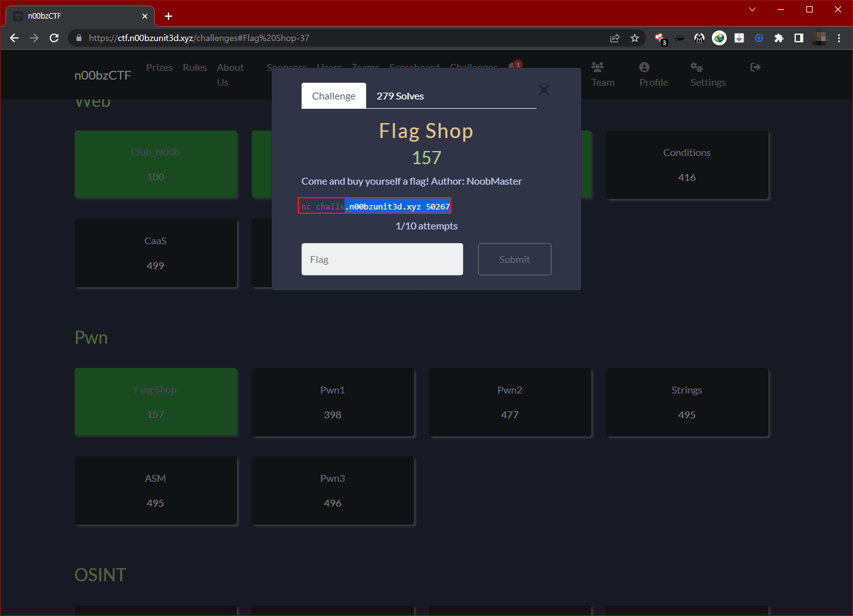Toggle the browser side panel
The height and width of the screenshot is (616, 853).
pos(799,38)
